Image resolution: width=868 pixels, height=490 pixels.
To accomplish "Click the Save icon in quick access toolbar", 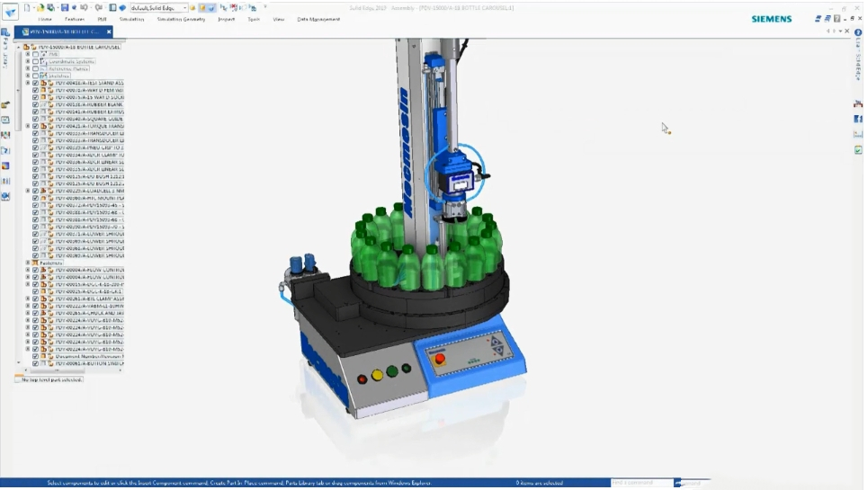I will [x=65, y=7].
